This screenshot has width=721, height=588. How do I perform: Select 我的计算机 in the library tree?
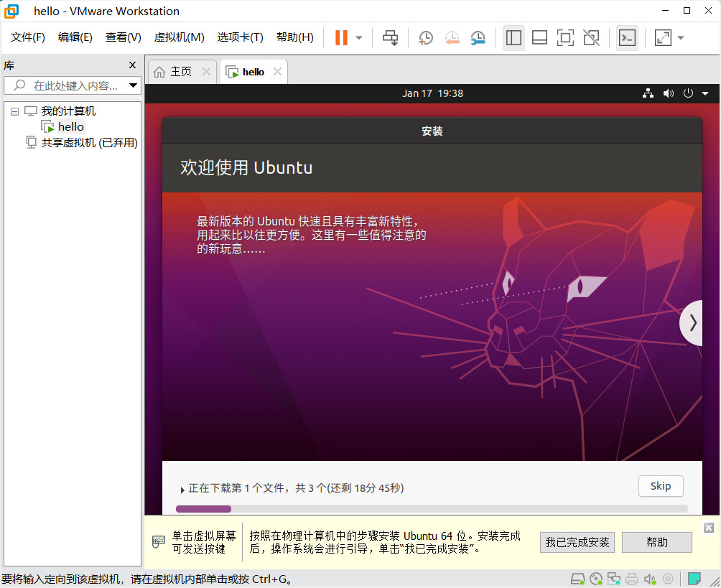68,111
